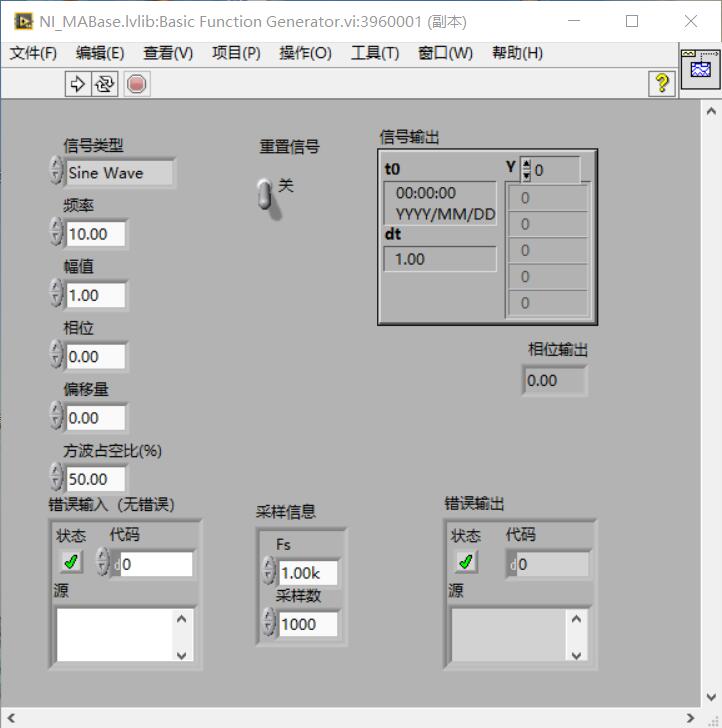Screen dimensions: 722x728
Task: Click the 相位输出 indicator 0.00
Action: tap(555, 381)
